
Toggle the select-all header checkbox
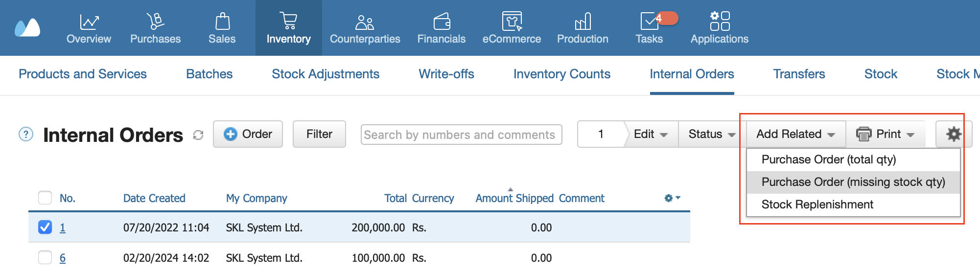tap(45, 198)
